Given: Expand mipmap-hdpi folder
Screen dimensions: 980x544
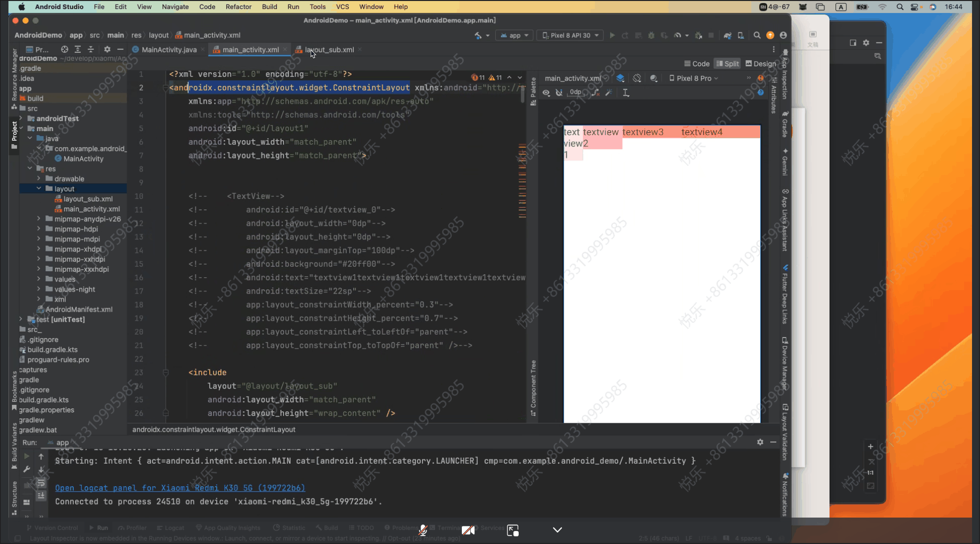Looking at the screenshot, I should (x=39, y=229).
